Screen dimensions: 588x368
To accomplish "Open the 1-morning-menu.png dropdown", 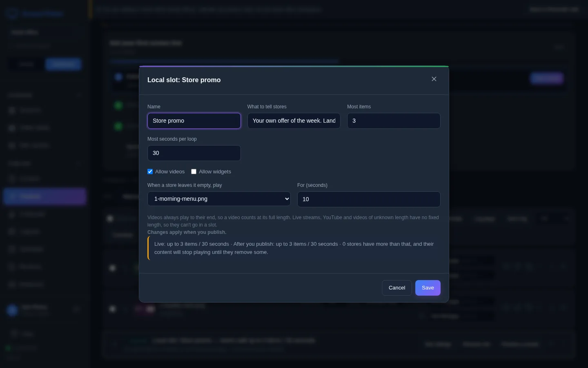I will [219, 199].
